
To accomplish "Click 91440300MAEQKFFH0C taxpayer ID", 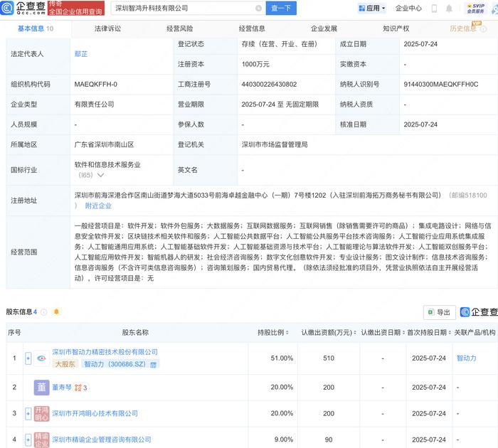I will 441,84.
